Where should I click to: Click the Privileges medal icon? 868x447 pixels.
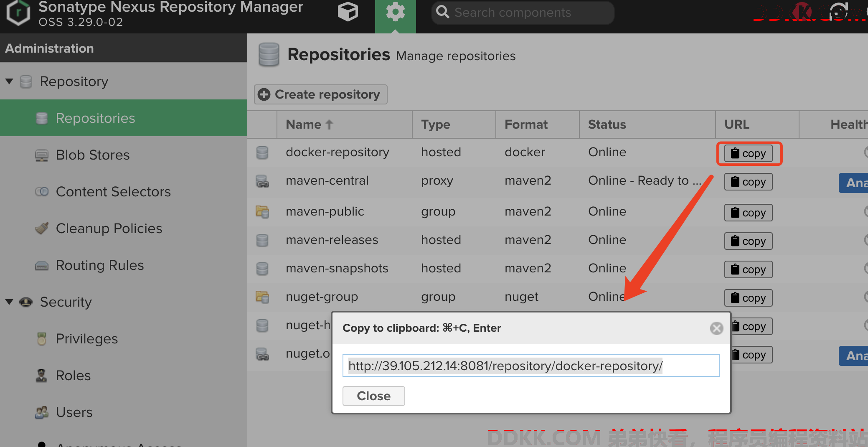pos(41,339)
